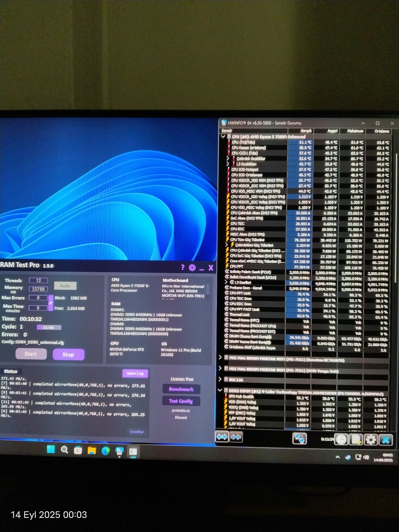
Task: Open Windows Search from the taskbar
Action: click(x=65, y=450)
